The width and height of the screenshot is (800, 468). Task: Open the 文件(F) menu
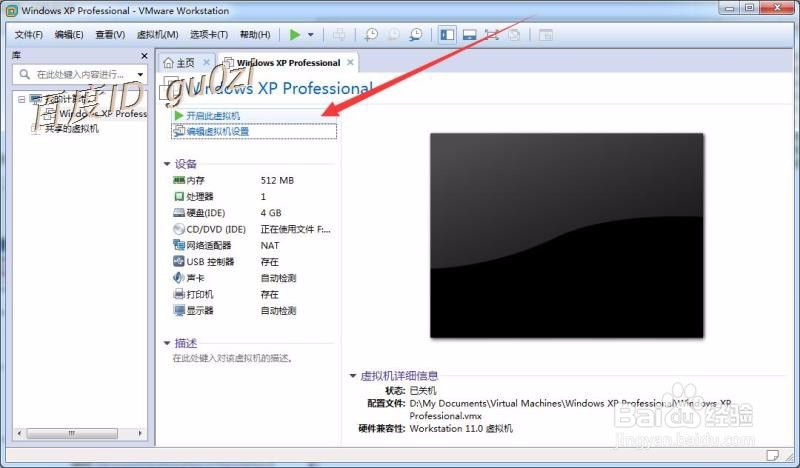(29, 35)
